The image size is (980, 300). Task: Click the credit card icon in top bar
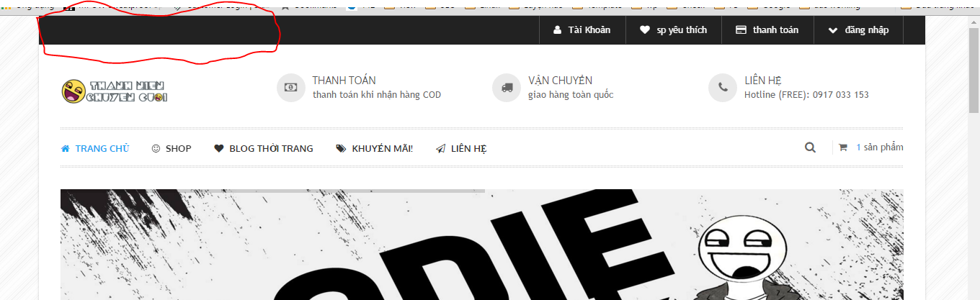click(740, 30)
